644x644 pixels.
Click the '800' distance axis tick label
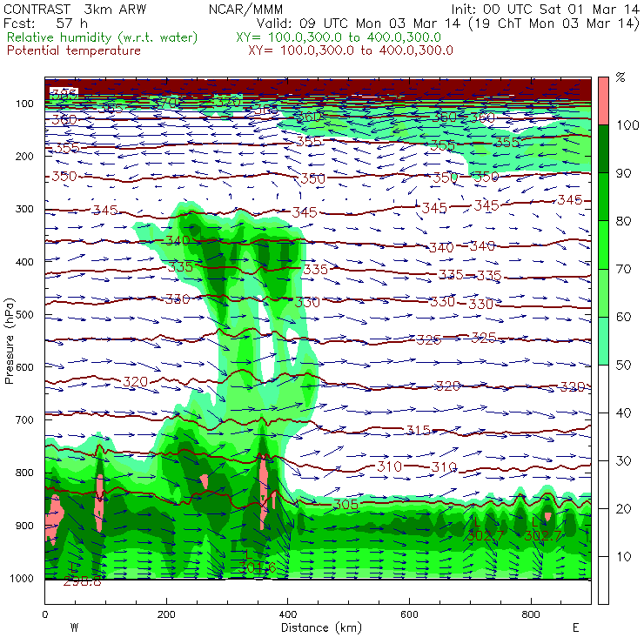[x=531, y=614]
